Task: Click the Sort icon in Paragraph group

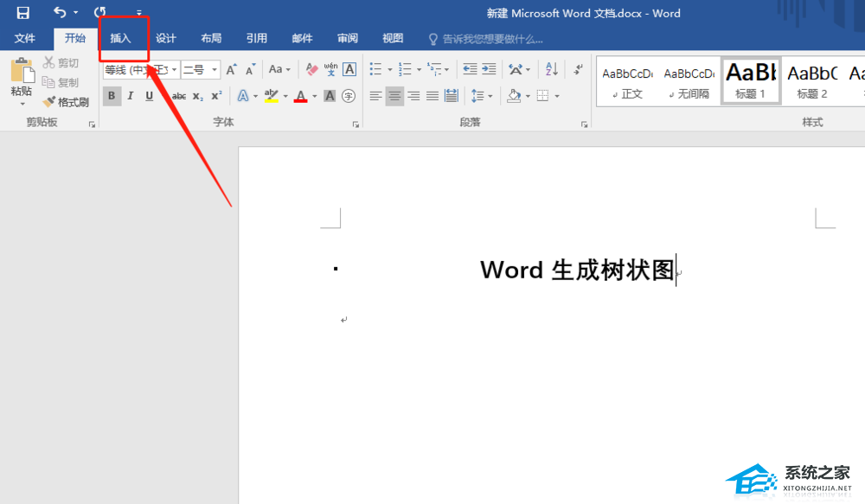Action: click(552, 69)
